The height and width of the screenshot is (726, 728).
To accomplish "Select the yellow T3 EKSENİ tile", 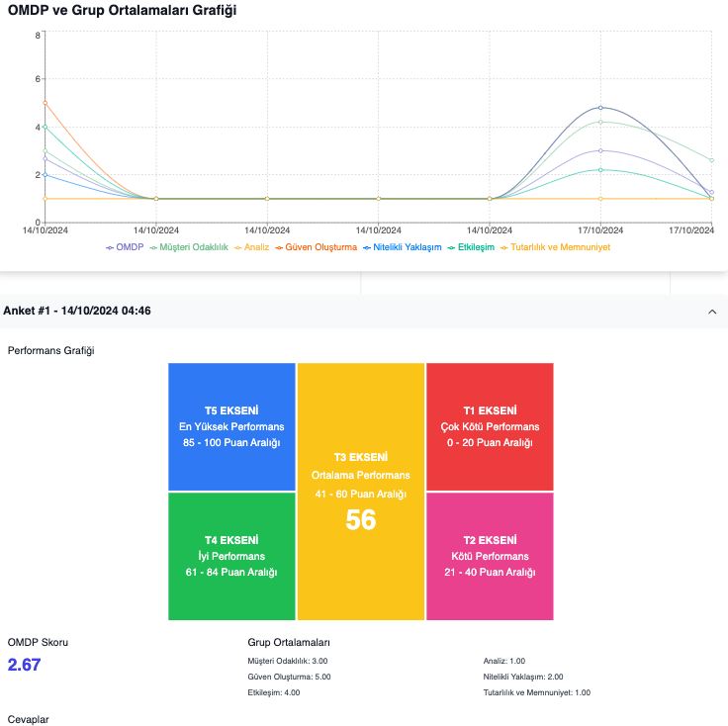I will pyautogui.click(x=361, y=492).
